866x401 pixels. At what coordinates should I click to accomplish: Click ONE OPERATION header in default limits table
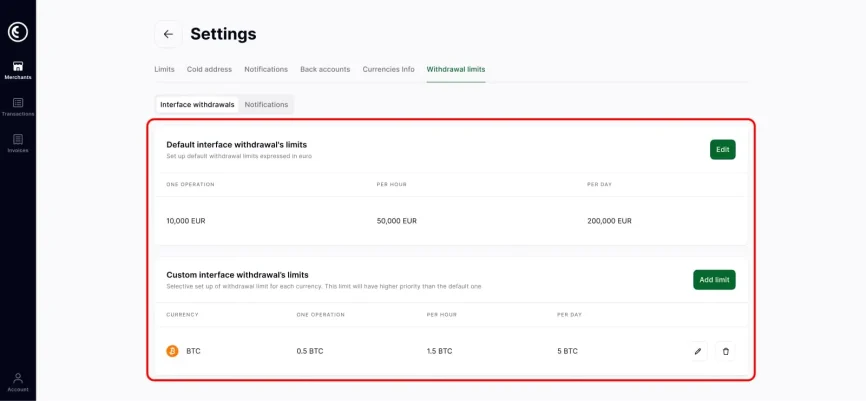click(190, 184)
